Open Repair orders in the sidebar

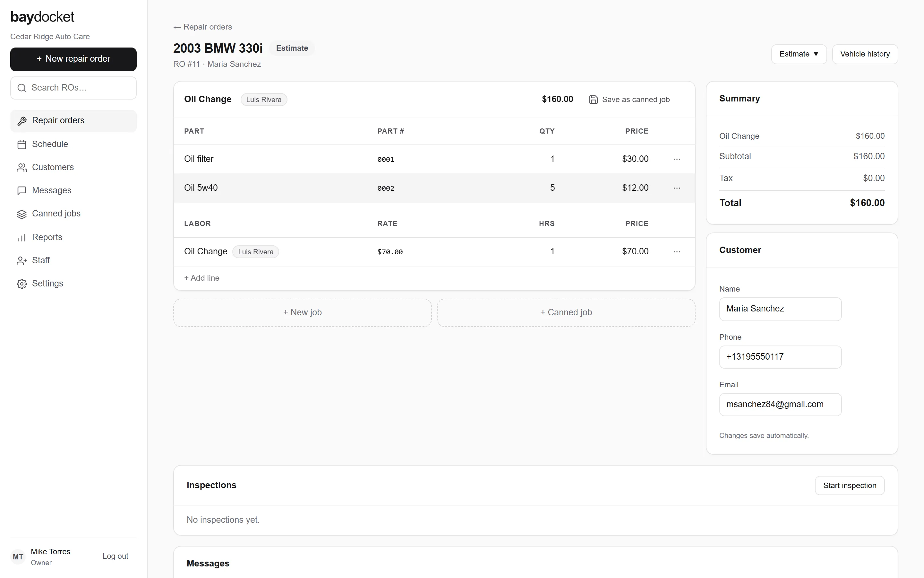pos(73,121)
